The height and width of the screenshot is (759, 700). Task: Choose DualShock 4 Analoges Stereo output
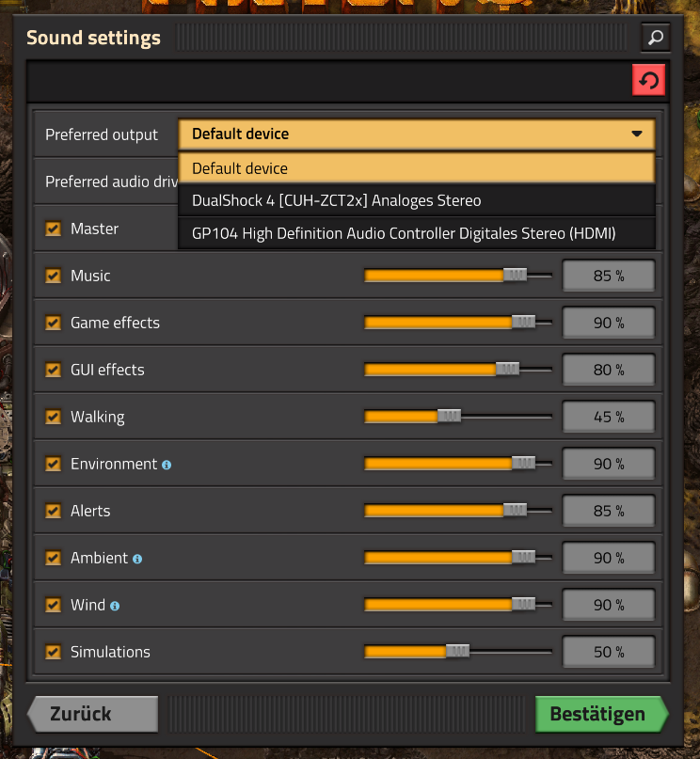(417, 200)
